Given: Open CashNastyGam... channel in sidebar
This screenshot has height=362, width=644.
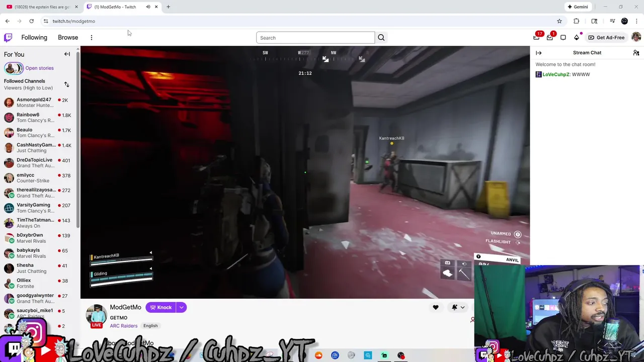Looking at the screenshot, I should point(38,148).
